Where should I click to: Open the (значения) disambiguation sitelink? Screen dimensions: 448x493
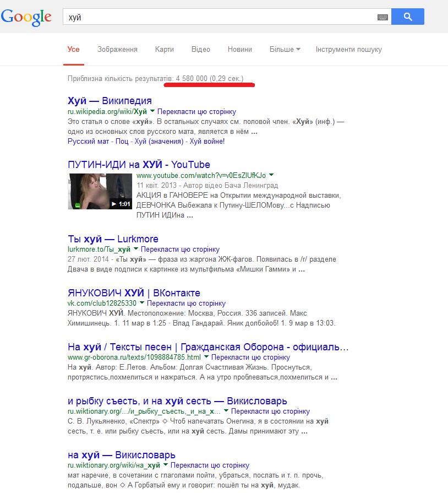(159, 142)
